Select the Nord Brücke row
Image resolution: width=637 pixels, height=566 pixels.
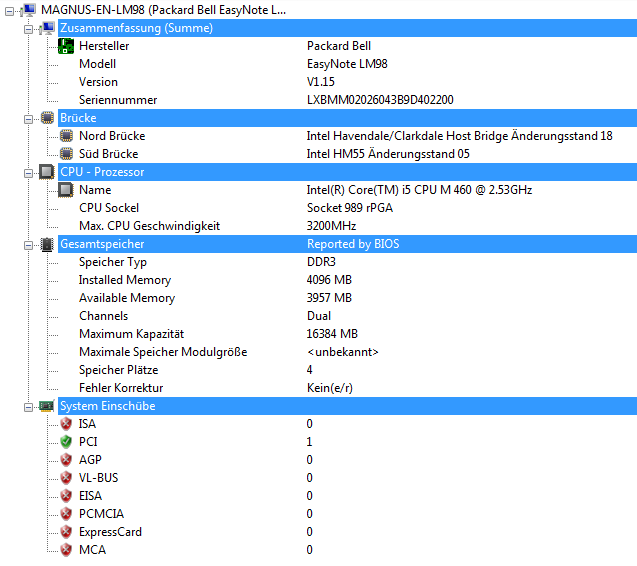pos(347,136)
